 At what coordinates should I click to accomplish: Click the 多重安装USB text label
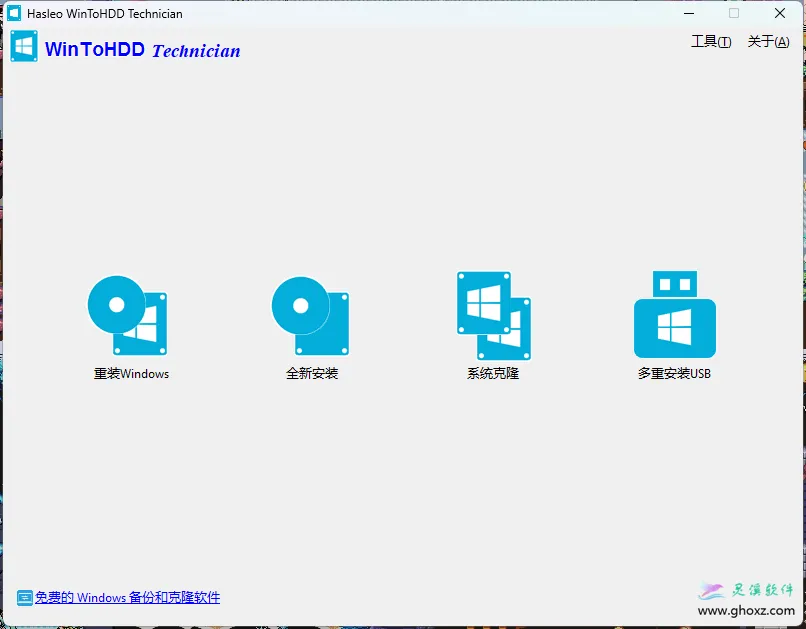(x=675, y=374)
